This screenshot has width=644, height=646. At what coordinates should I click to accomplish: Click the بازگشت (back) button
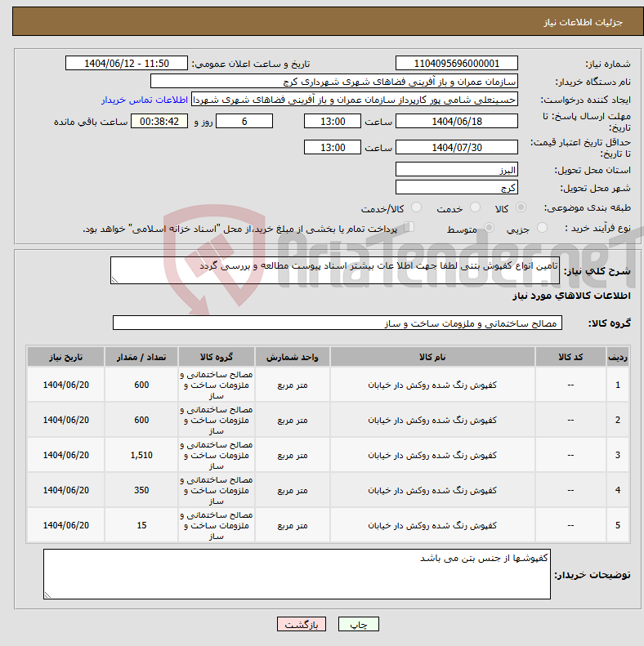click(x=302, y=624)
